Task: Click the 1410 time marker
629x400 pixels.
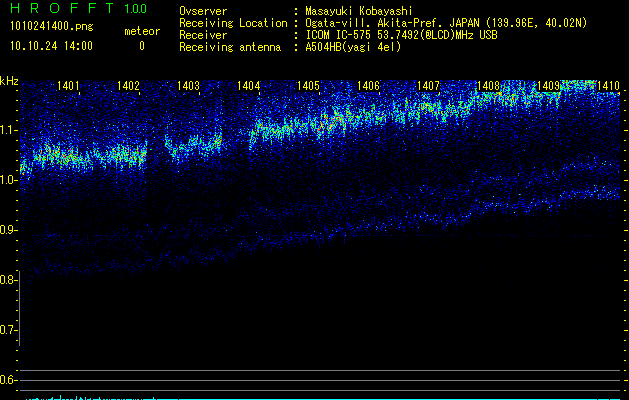Action: (608, 85)
